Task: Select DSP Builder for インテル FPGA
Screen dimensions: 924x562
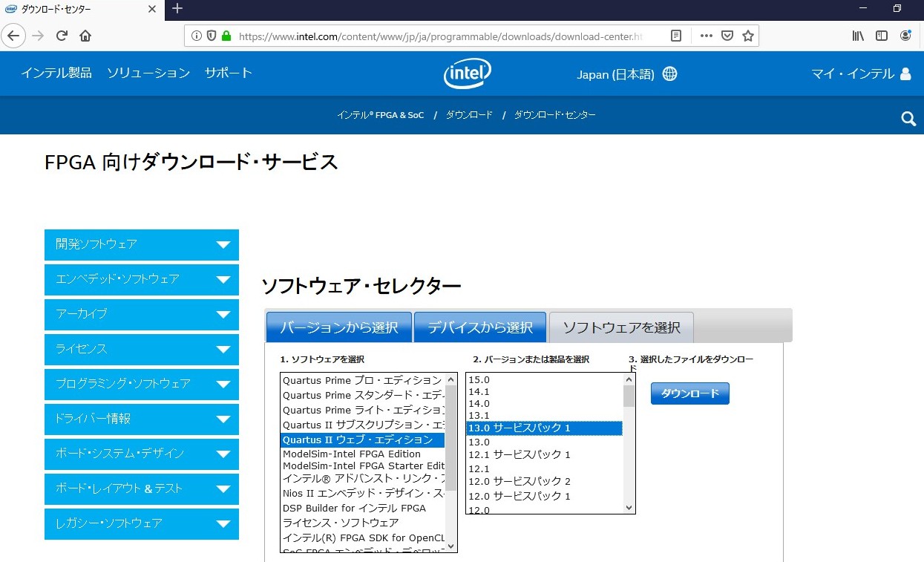Action: pyautogui.click(x=362, y=508)
